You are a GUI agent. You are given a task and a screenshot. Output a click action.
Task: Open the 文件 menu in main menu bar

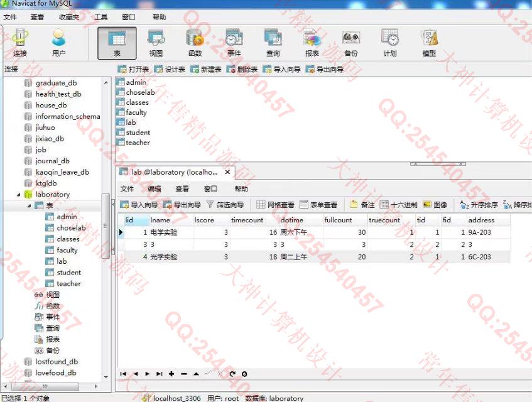click(10, 17)
